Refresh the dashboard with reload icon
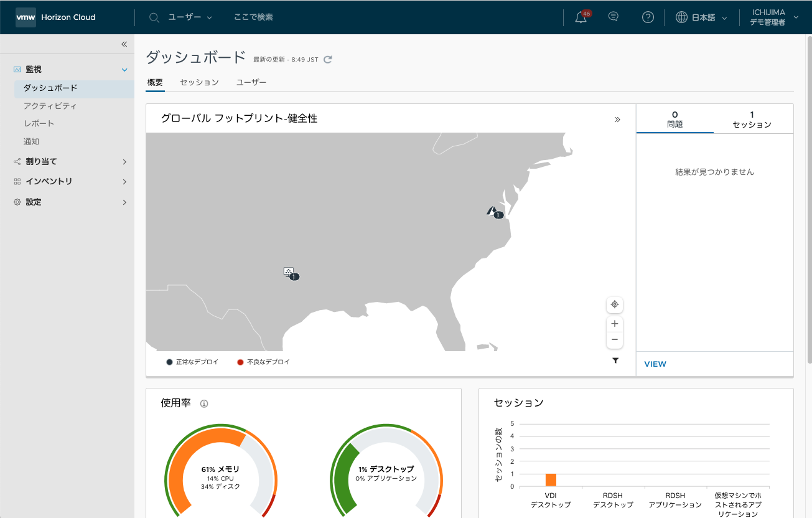 [328, 59]
